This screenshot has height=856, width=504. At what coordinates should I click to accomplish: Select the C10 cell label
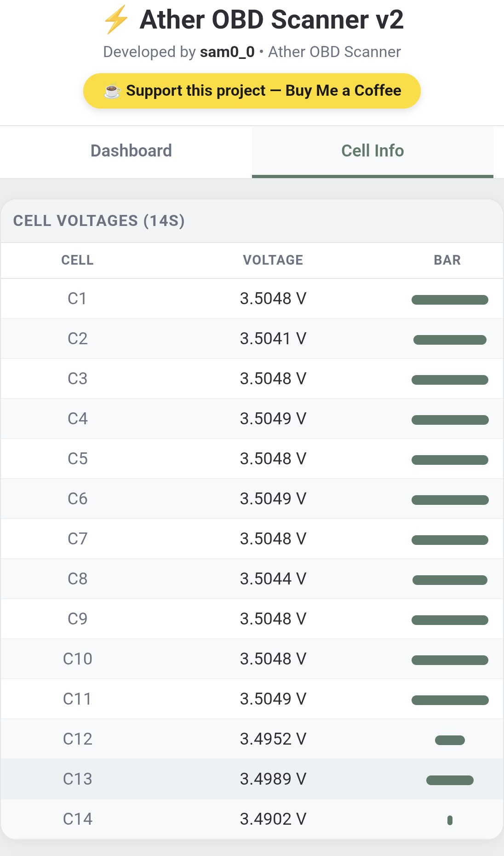(77, 659)
